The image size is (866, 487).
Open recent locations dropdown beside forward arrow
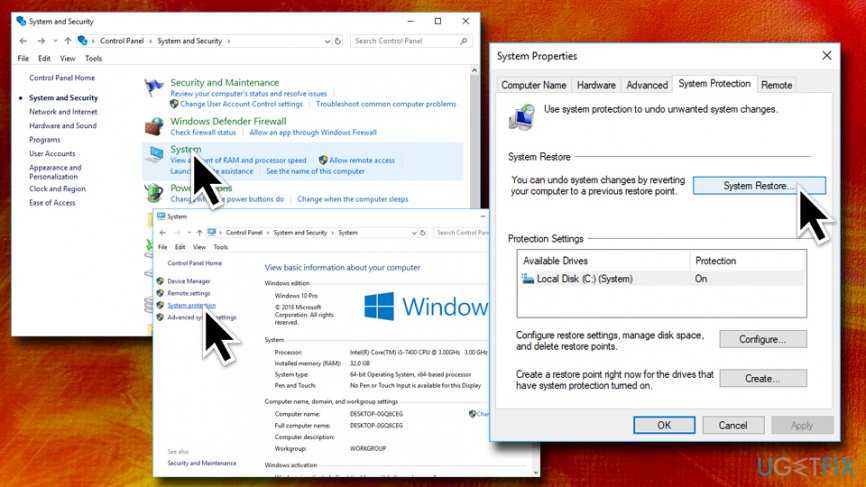point(55,41)
